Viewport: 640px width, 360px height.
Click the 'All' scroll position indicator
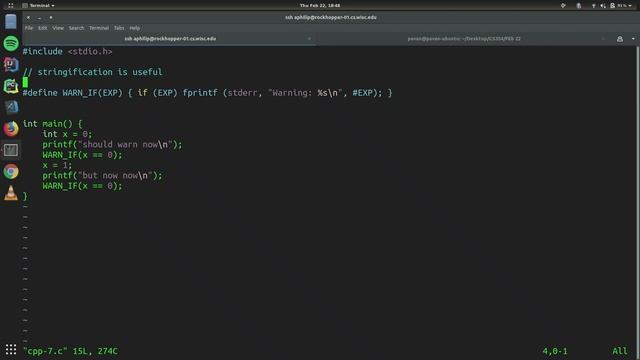pyautogui.click(x=620, y=351)
